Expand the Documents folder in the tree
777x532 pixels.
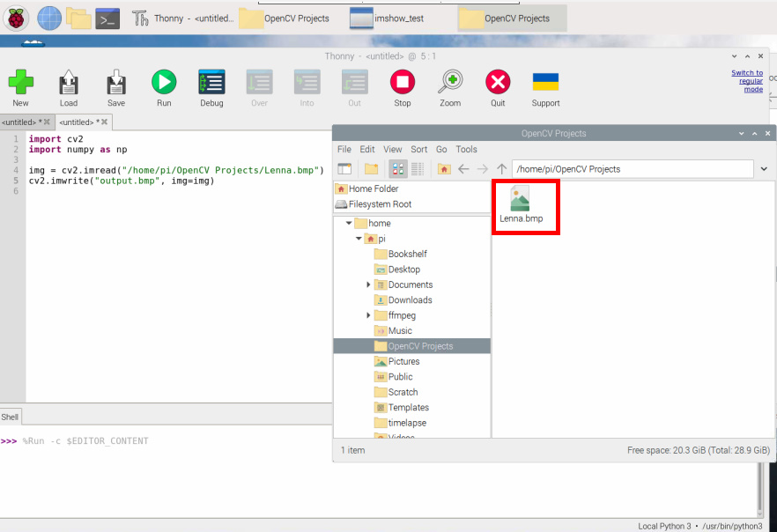tap(368, 284)
